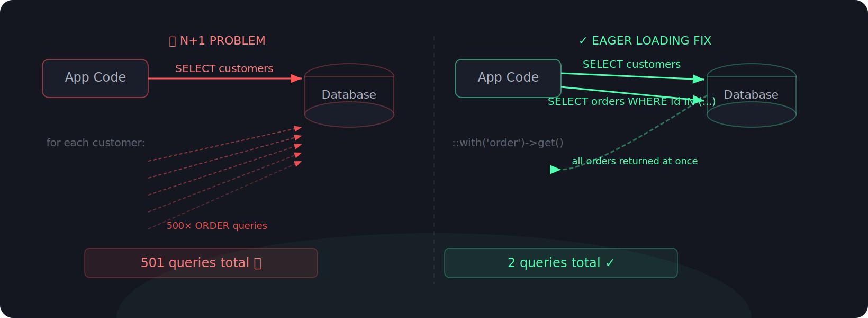Click the EAGER LOADING FIX heading
This screenshot has height=318, width=868.
(651, 41)
